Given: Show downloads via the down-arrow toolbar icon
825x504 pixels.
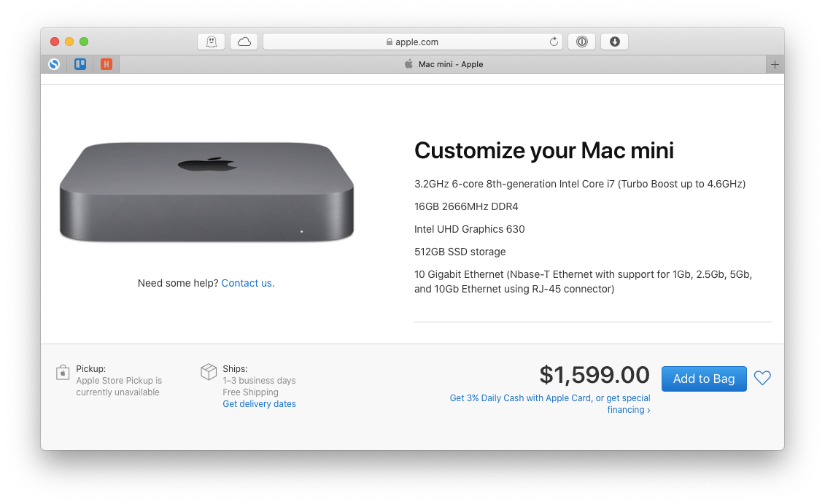Looking at the screenshot, I should [614, 41].
